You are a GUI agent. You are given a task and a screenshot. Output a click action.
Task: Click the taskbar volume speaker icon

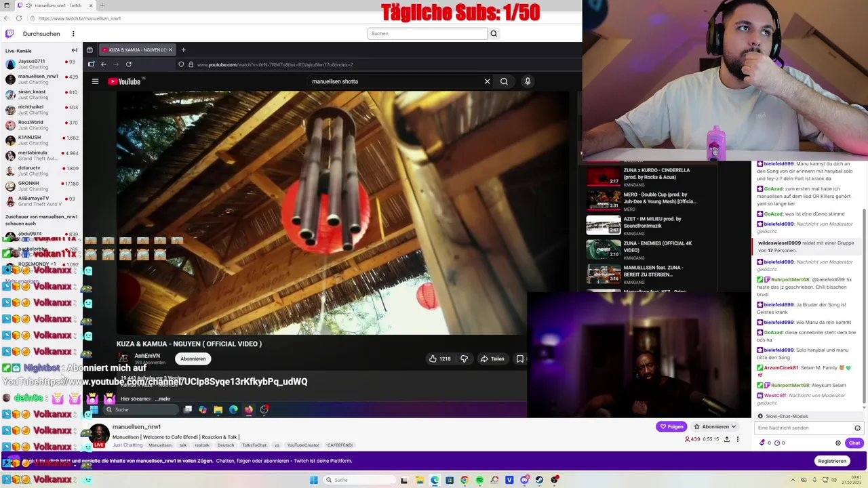833,480
